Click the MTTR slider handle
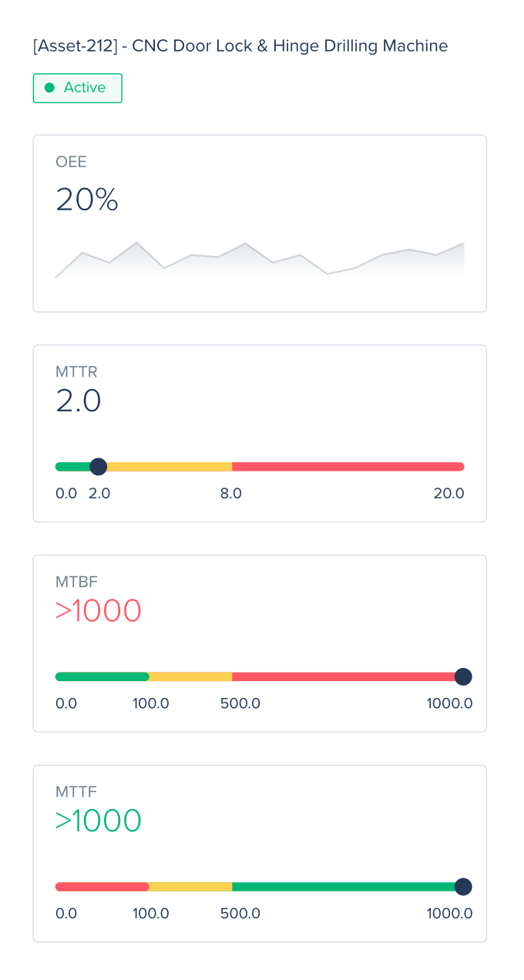The height and width of the screenshot is (980, 524). click(x=98, y=466)
